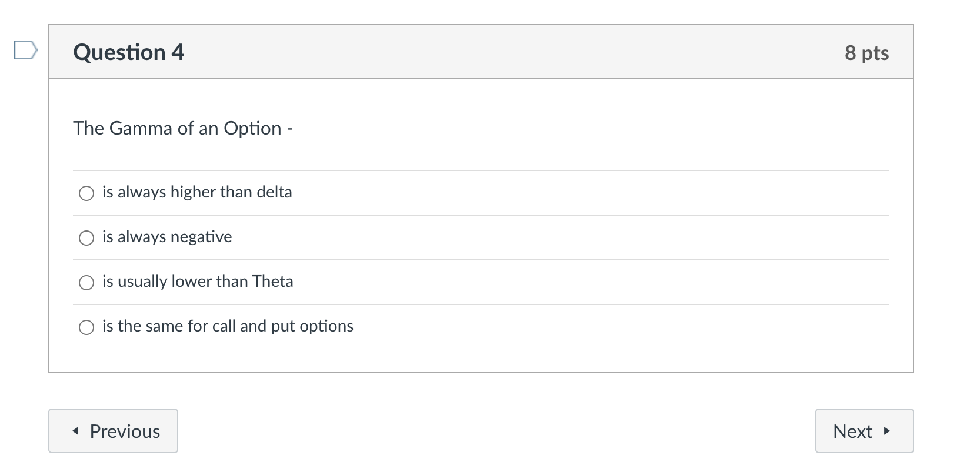The image size is (980, 462).
Task: Advance with the Next button
Action: coord(864,431)
